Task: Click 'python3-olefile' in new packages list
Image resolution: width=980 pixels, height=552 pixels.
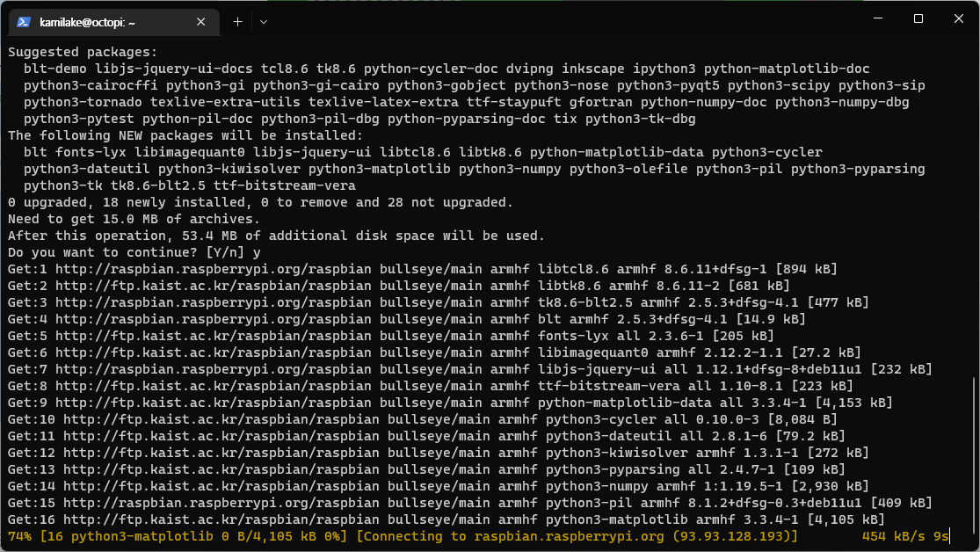Action: [628, 169]
